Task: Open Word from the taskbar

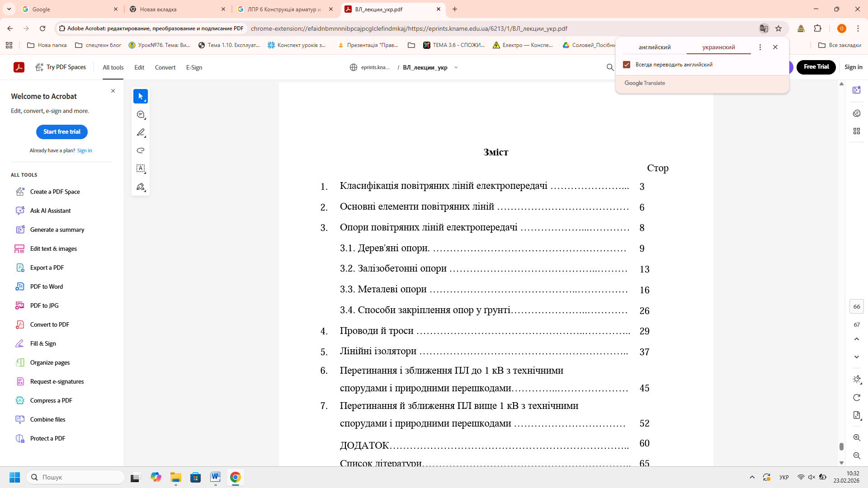Action: pyautogui.click(x=215, y=477)
